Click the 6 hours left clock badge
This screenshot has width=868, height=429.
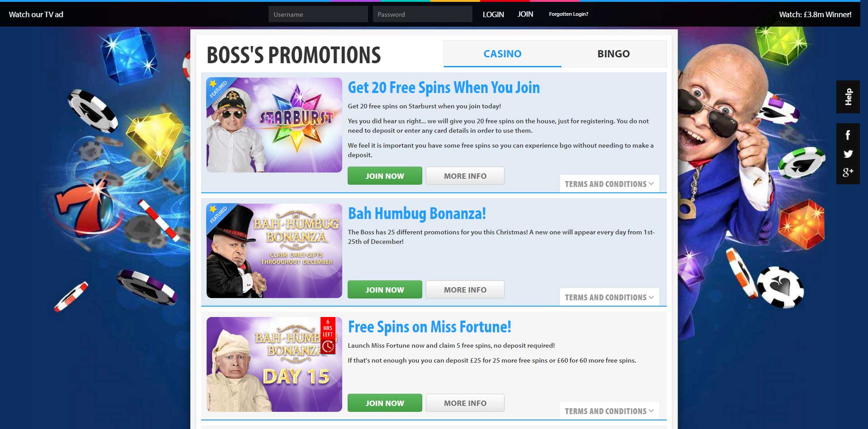[x=328, y=336]
